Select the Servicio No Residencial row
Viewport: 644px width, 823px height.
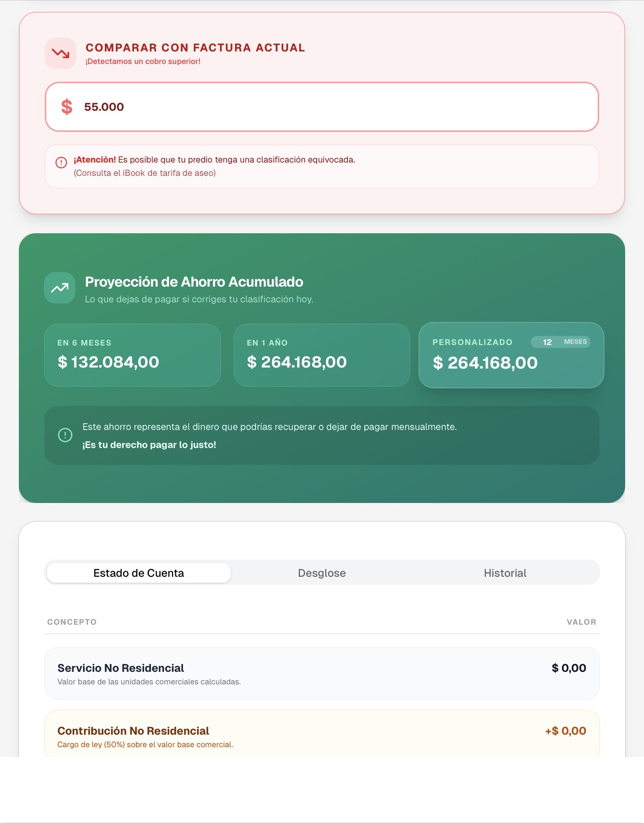[322, 673]
